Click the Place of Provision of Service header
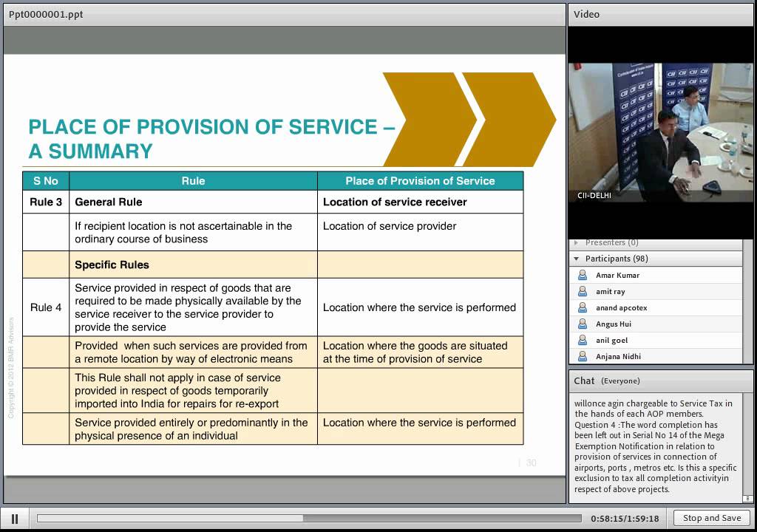The height and width of the screenshot is (532, 757). 420,181
